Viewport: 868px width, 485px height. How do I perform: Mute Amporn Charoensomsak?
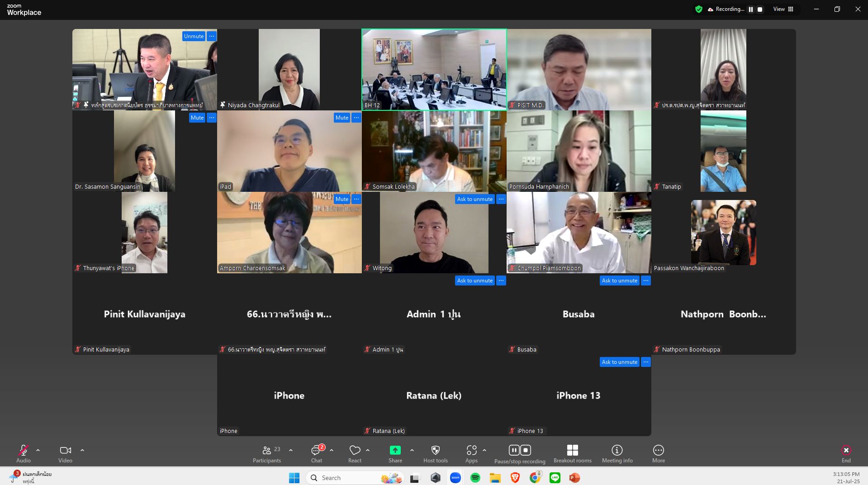coord(342,199)
